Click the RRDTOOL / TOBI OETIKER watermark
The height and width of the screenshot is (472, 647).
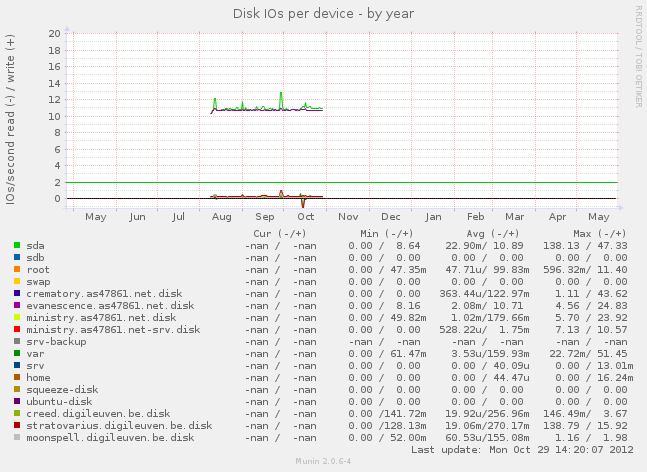point(638,57)
